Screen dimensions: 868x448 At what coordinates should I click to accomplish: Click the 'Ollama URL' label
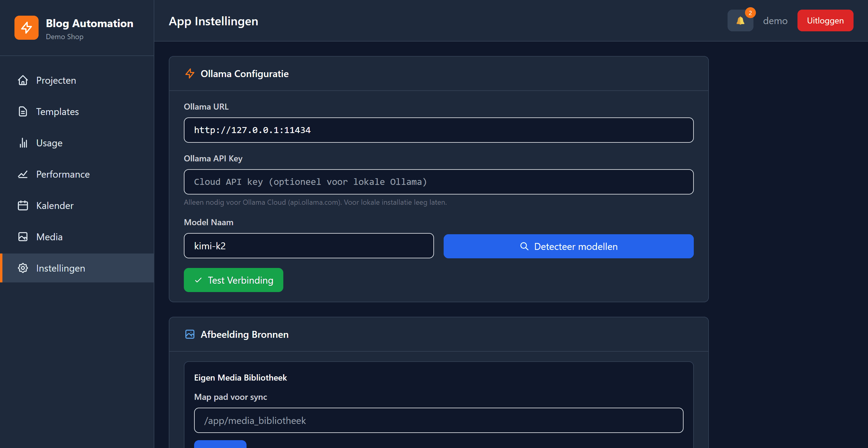(x=206, y=107)
